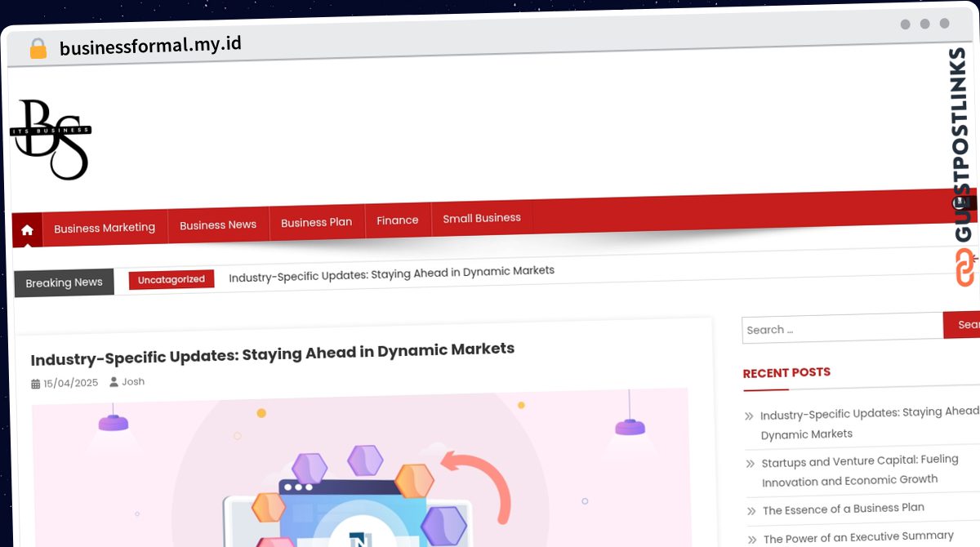The width and height of the screenshot is (980, 547).
Task: Open the Business Marketing menu item
Action: click(x=105, y=228)
